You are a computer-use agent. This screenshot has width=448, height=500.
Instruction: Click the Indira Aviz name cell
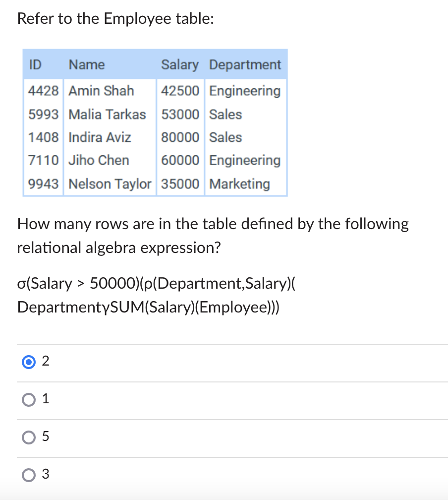click(x=100, y=137)
